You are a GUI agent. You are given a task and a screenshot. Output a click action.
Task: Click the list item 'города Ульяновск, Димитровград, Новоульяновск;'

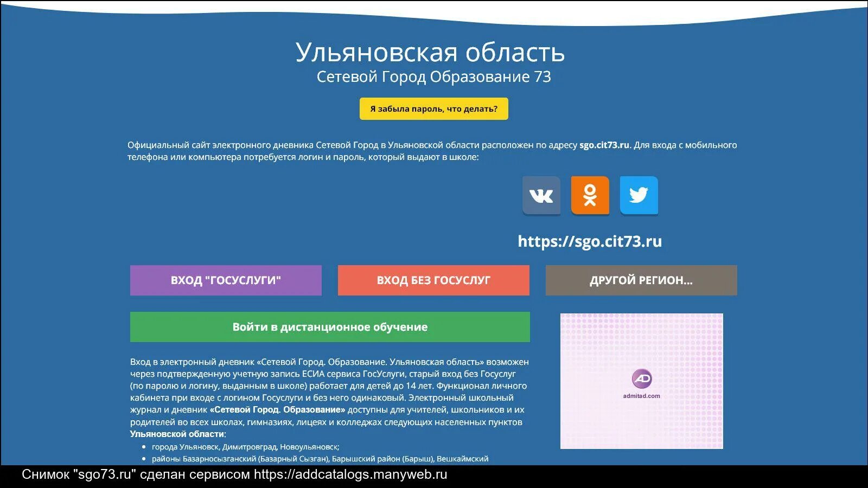pos(246,447)
